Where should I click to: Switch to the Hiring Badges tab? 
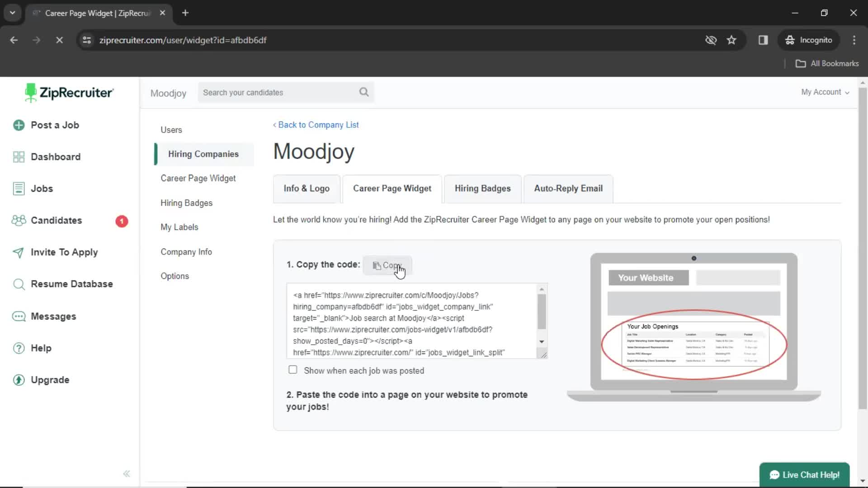(x=481, y=188)
